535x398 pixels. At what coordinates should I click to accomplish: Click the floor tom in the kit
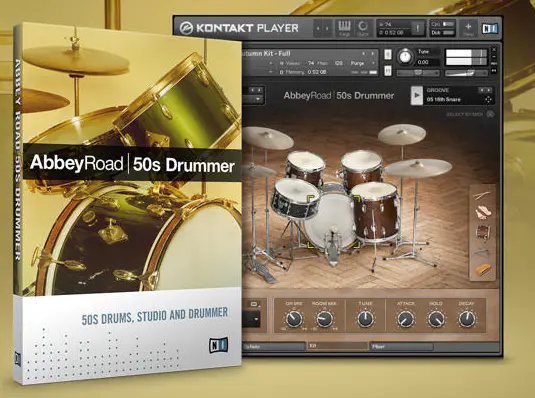[x=375, y=212]
